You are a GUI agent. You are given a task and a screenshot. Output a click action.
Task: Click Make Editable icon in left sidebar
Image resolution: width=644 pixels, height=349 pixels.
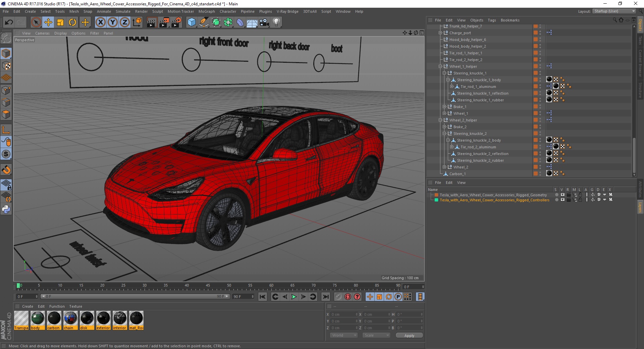(x=6, y=39)
